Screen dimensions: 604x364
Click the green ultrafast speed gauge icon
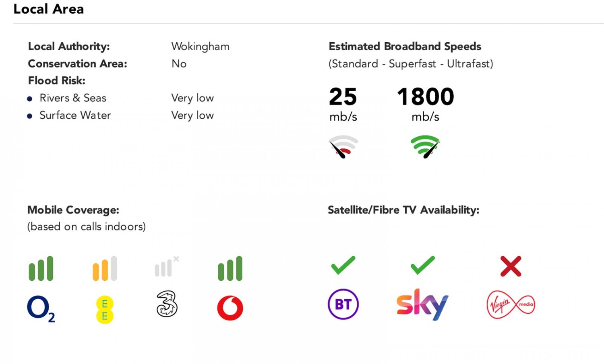425,146
